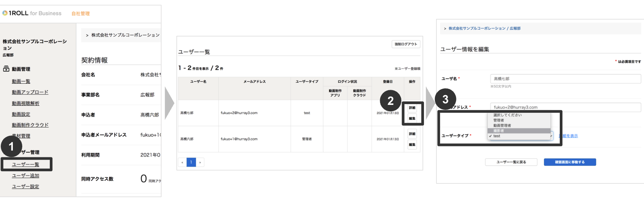Viewport: 644px width, 203px height.
Task: Click the 動画管理 section icon in sidebar
Action: [x=6, y=69]
